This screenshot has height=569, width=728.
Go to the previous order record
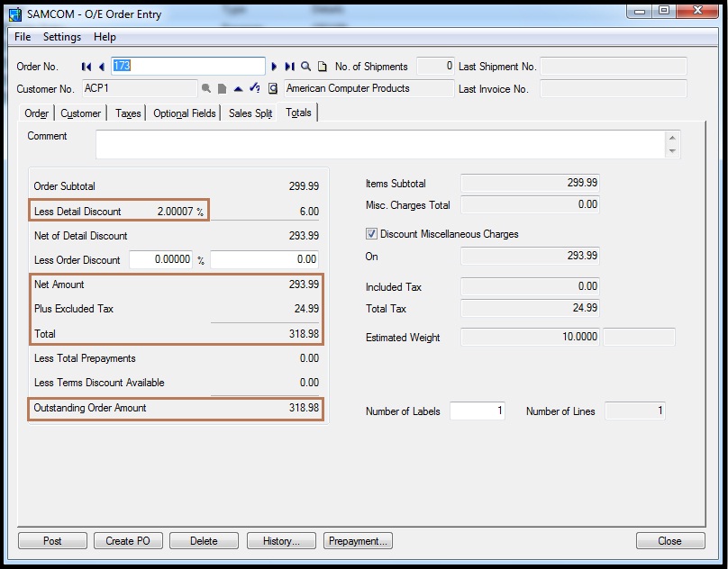point(102,67)
